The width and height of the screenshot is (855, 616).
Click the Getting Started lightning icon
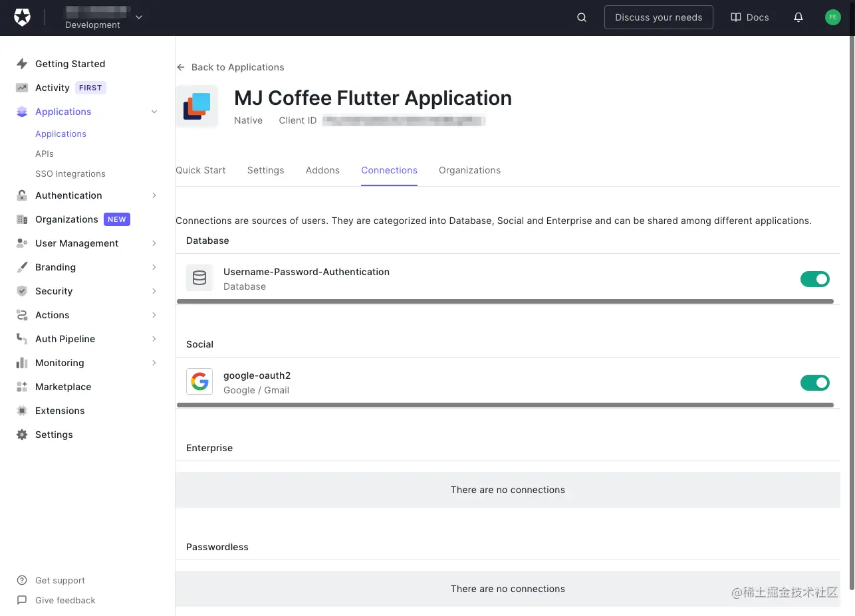(x=22, y=64)
